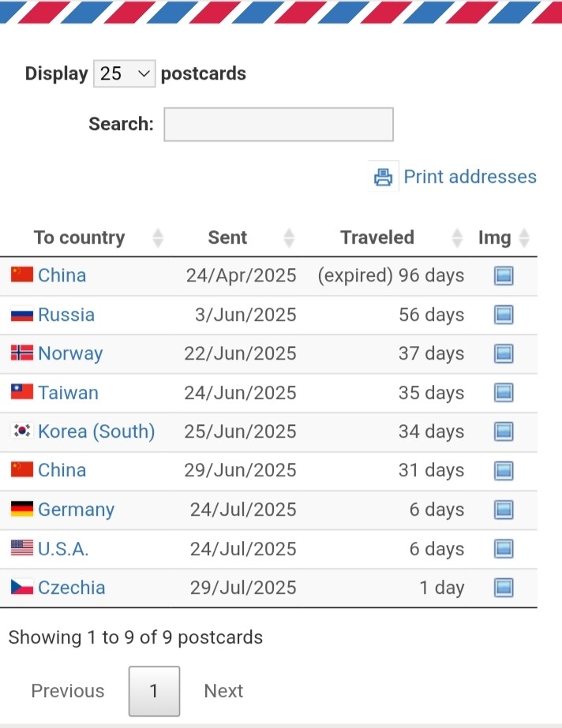This screenshot has width=562, height=728.
Task: Click the Previous pagination link
Action: point(68,691)
